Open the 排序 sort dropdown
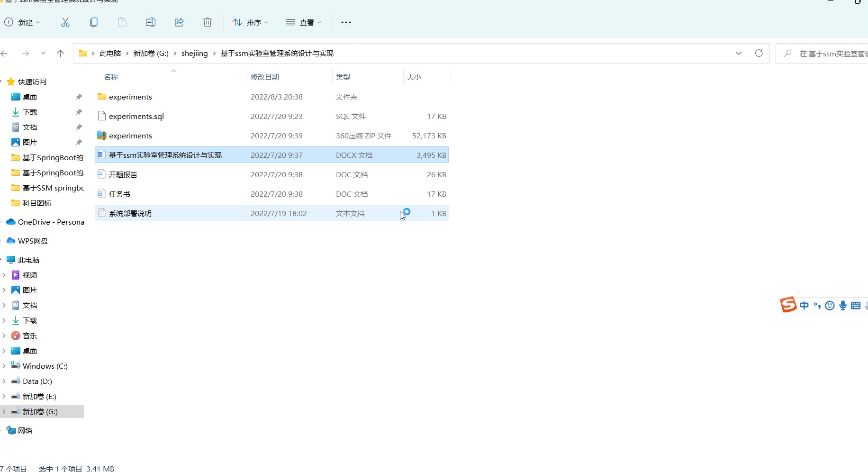 [x=250, y=22]
